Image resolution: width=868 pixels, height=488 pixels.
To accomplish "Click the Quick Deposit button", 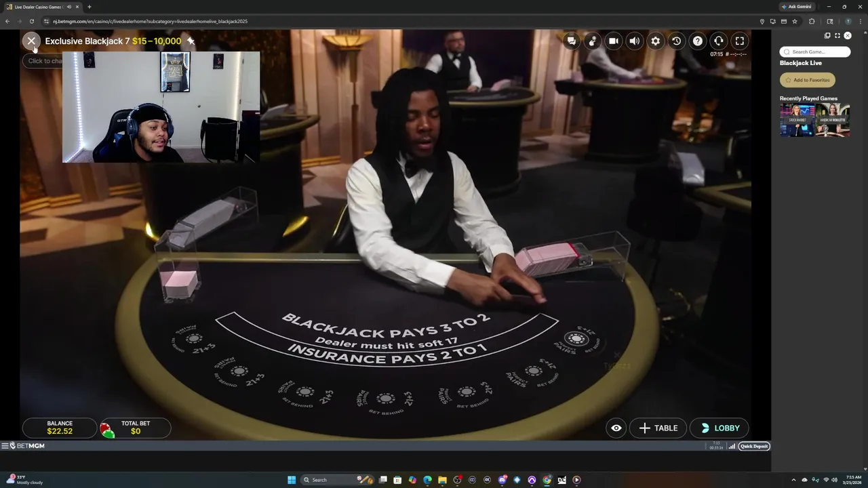I will coord(754,446).
